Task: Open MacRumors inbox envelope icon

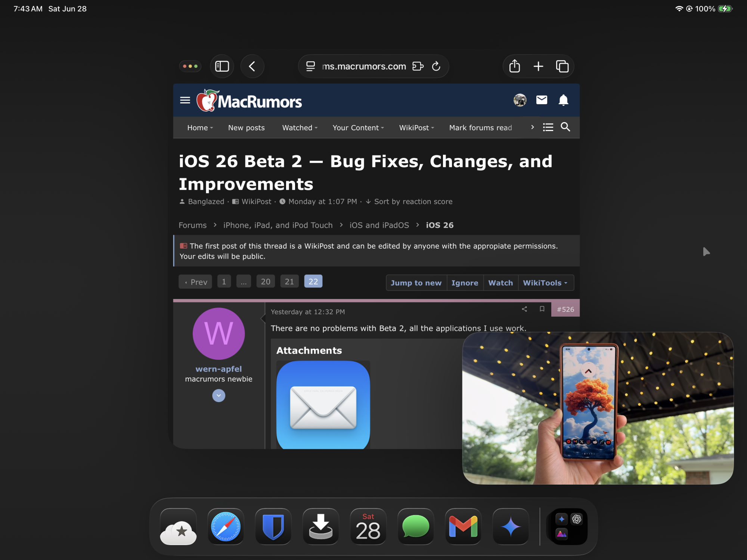Action: [x=542, y=100]
